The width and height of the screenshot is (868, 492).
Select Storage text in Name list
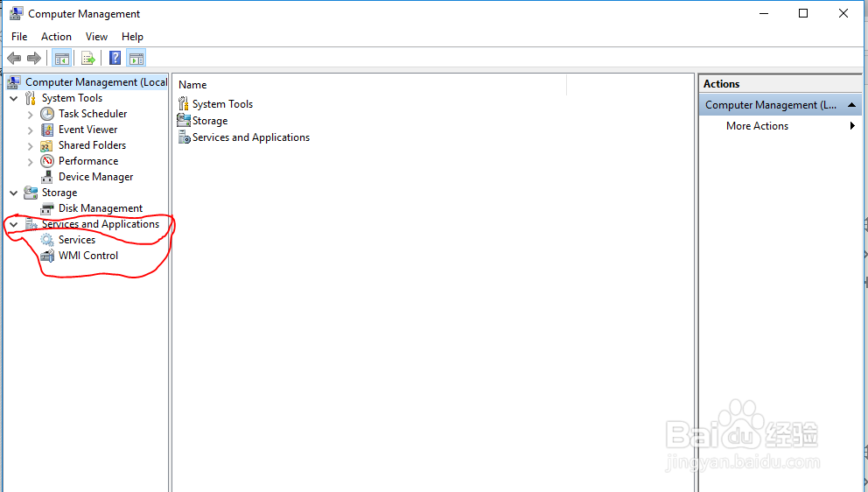click(x=210, y=121)
